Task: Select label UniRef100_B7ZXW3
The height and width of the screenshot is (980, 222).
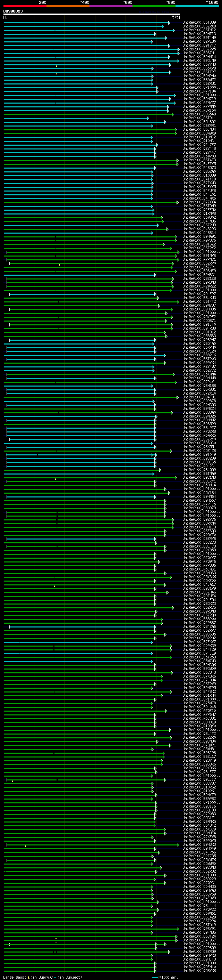Action: pyautogui.click(x=199, y=183)
